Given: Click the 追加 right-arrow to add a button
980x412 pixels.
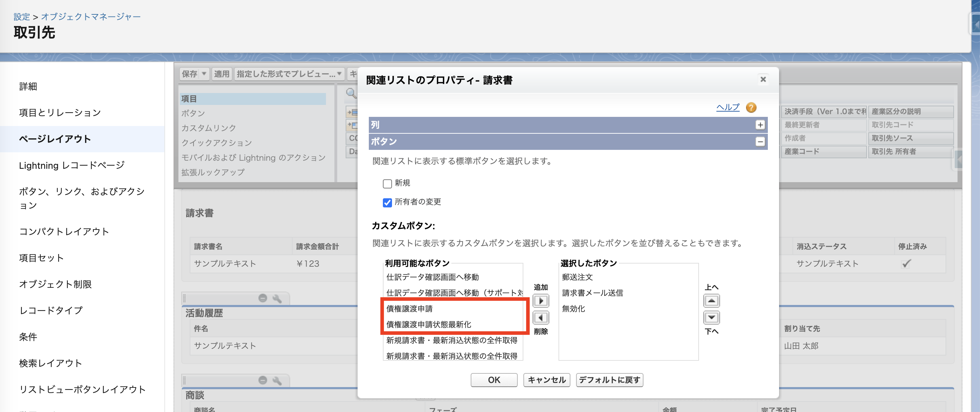Looking at the screenshot, I should 541,301.
